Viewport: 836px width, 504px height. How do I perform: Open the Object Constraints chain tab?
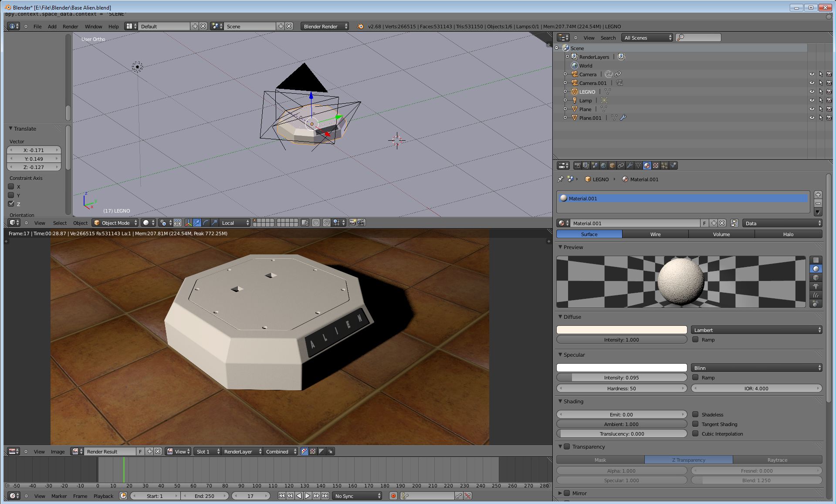tap(621, 166)
